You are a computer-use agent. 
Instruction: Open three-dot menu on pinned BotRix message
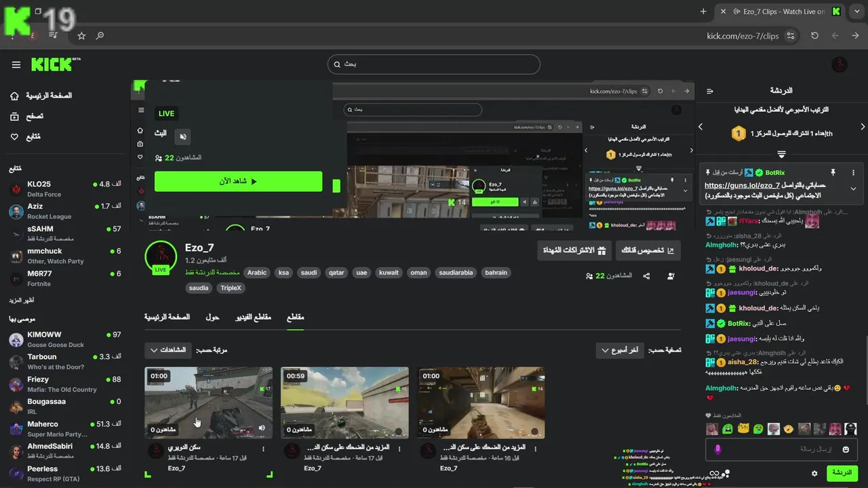pyautogui.click(x=853, y=173)
